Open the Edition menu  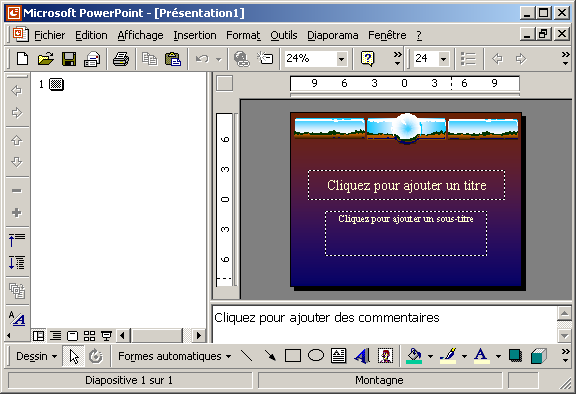(x=91, y=35)
